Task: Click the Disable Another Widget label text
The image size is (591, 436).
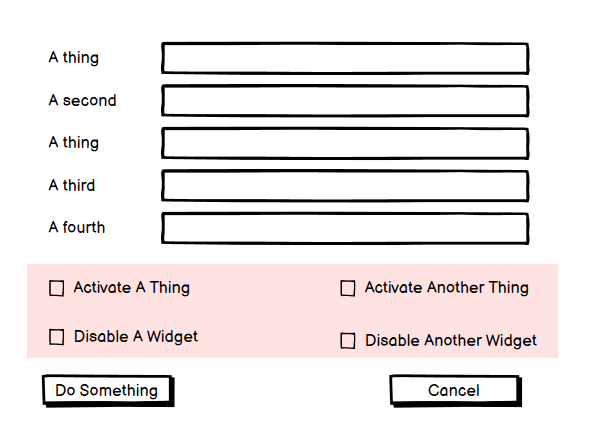Action: (x=451, y=341)
